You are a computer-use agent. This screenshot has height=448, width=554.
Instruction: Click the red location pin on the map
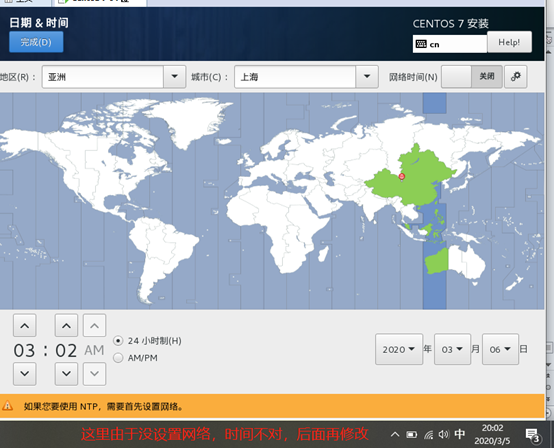[402, 176]
